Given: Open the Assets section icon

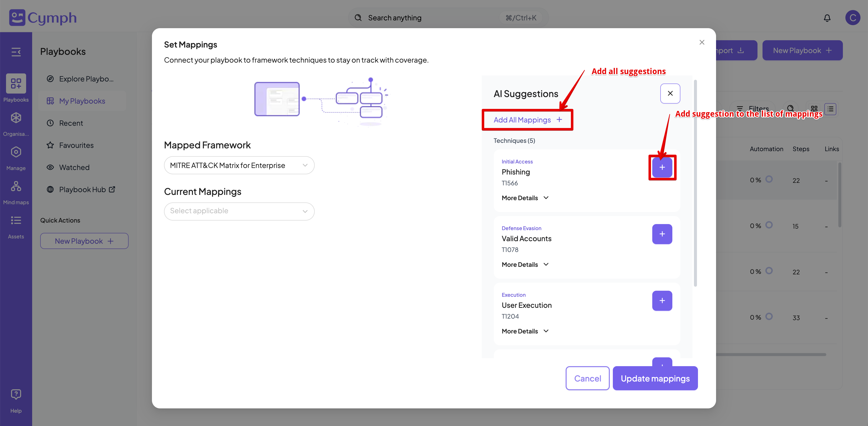Looking at the screenshot, I should (16, 221).
